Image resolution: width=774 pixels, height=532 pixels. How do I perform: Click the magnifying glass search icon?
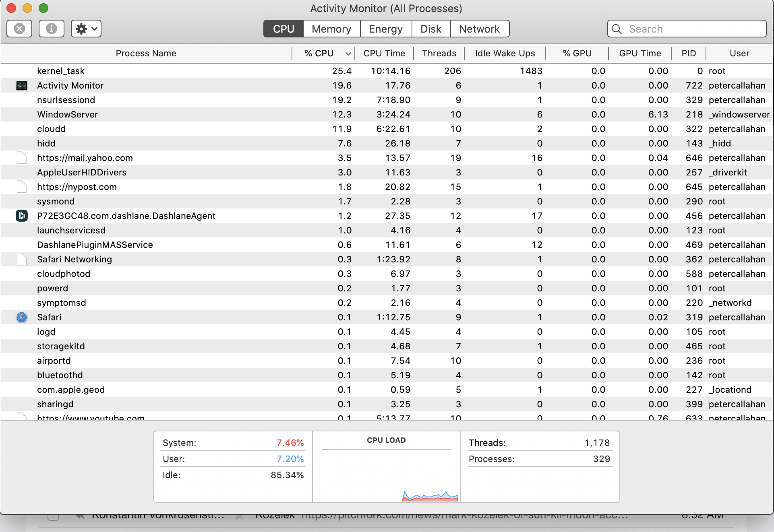[617, 29]
